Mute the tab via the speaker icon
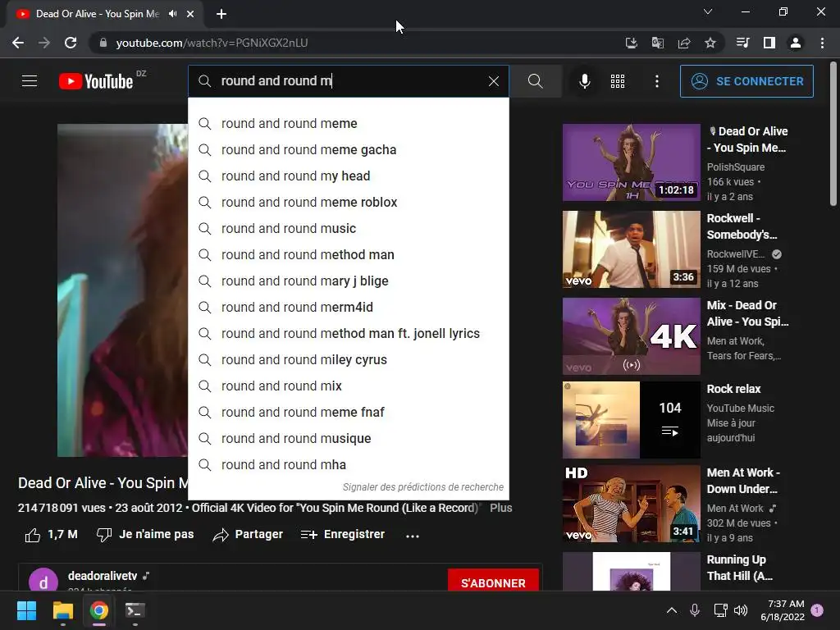Viewport: 840px width, 630px height. click(172, 14)
